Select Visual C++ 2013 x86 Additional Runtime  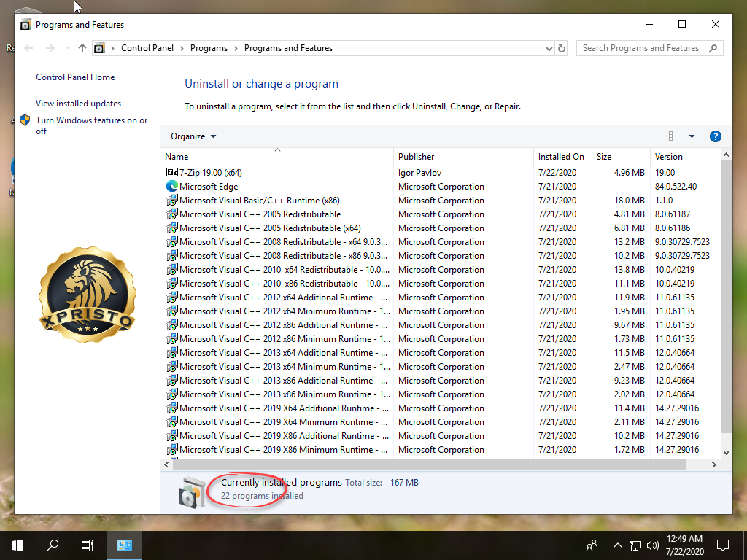point(441,380)
